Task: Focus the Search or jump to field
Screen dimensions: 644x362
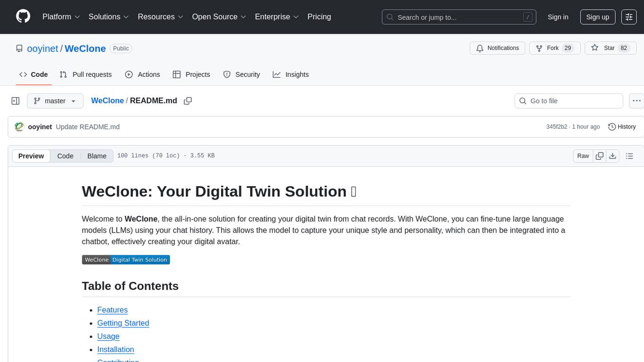Action: tap(459, 17)
